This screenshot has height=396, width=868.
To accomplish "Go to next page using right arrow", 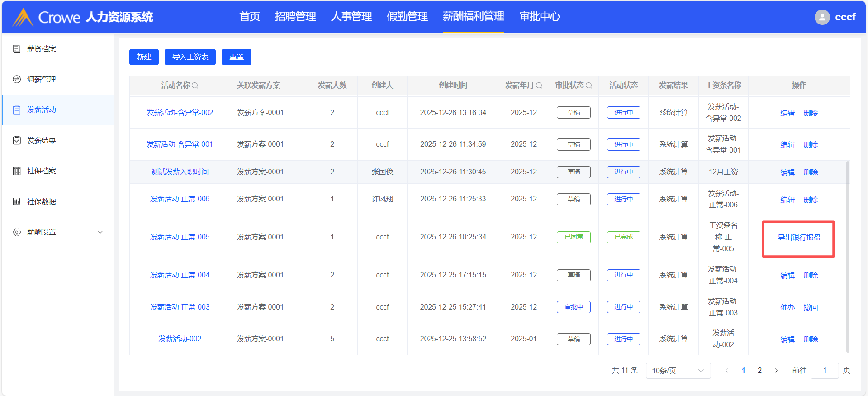I will (776, 371).
